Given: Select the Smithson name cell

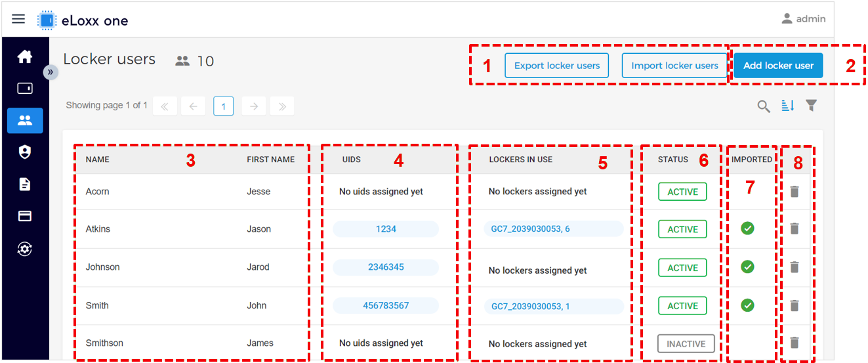Looking at the screenshot, I should 105,343.
